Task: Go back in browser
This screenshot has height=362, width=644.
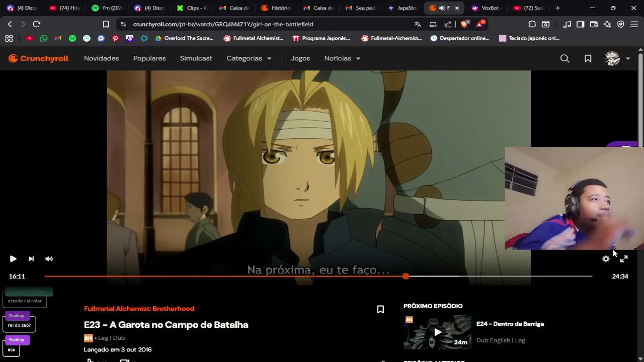Action: click(x=10, y=24)
